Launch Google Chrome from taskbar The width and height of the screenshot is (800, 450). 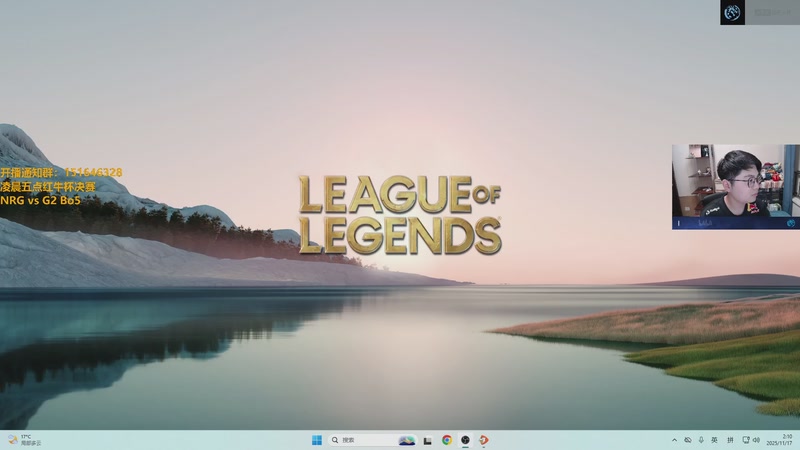[447, 440]
